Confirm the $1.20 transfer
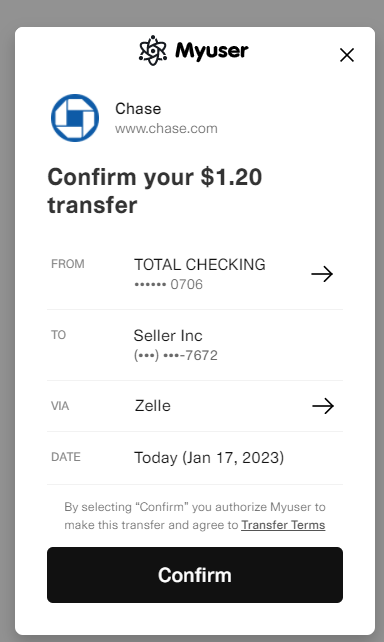The image size is (384, 642). tap(195, 575)
